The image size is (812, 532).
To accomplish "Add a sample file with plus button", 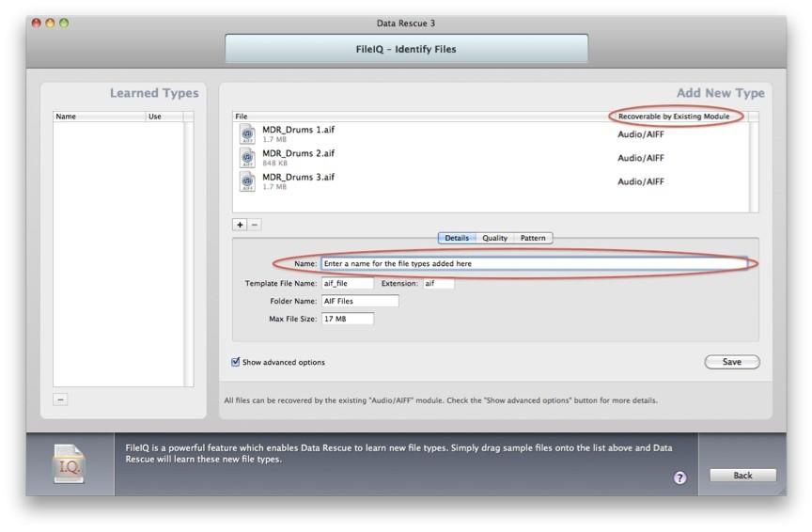I will coord(240,225).
